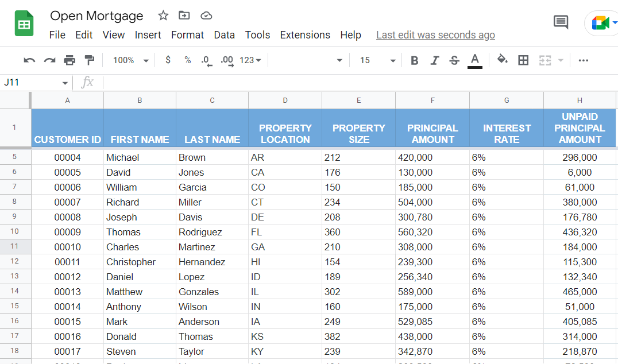Open the font size 15 dropdown

click(x=377, y=60)
